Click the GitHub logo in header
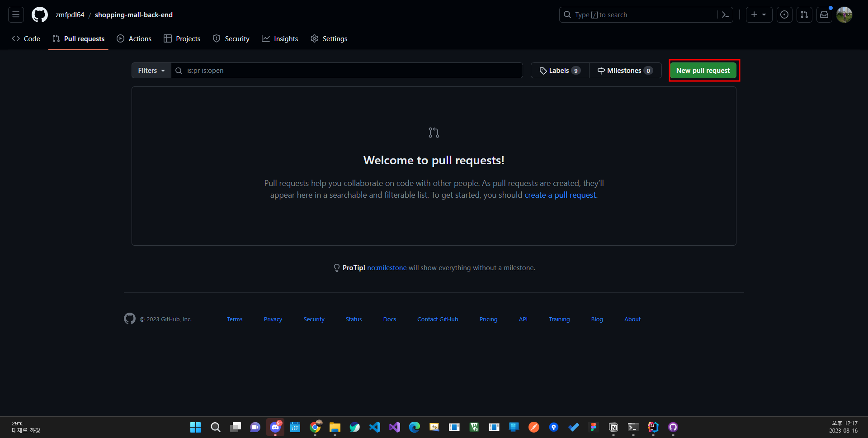This screenshot has width=868, height=438. (x=40, y=14)
